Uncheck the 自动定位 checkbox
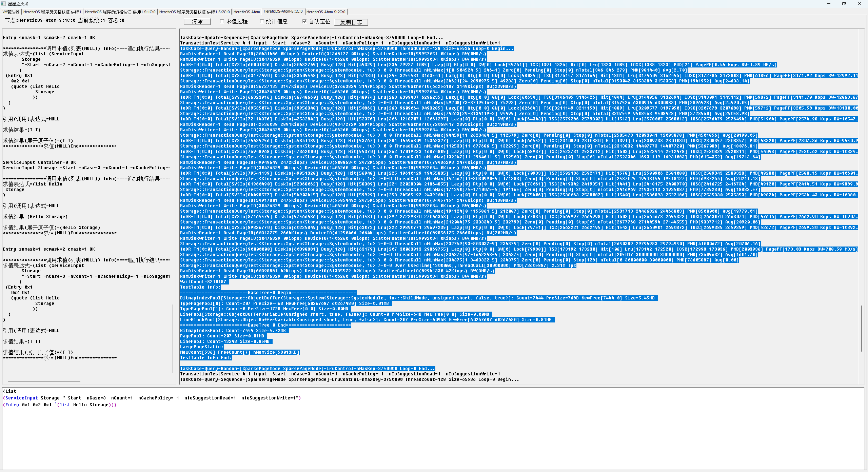The image size is (868, 472). tap(304, 21)
